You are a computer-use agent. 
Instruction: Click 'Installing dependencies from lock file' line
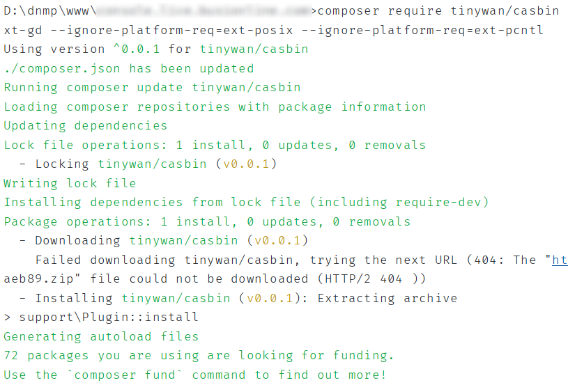pyautogui.click(x=246, y=203)
